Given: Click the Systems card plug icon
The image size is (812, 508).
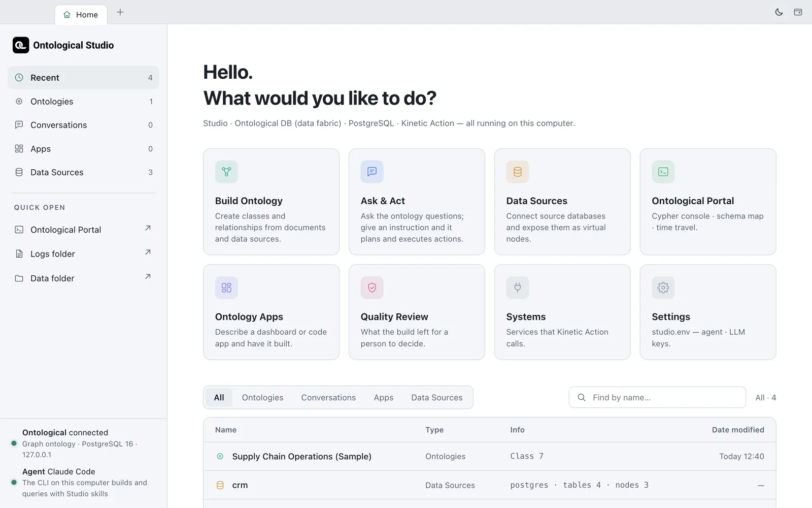Looking at the screenshot, I should pyautogui.click(x=518, y=288).
